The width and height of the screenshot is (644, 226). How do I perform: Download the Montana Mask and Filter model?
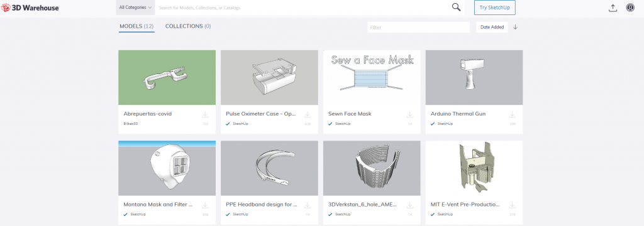pyautogui.click(x=205, y=205)
